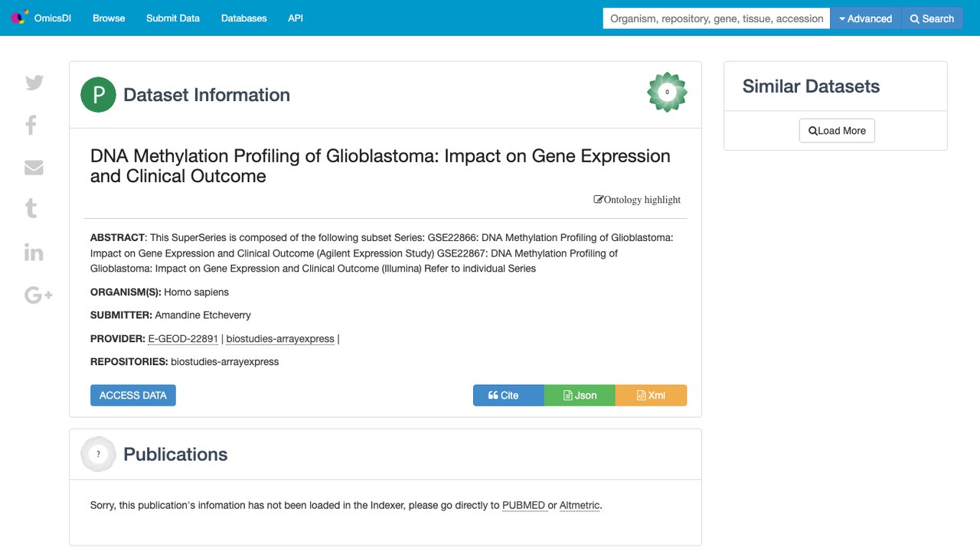Click the Homo sapiens organism text

[196, 292]
